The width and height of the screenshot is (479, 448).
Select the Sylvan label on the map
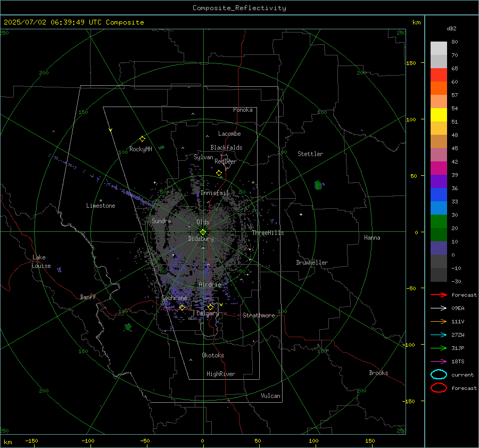pyautogui.click(x=203, y=157)
